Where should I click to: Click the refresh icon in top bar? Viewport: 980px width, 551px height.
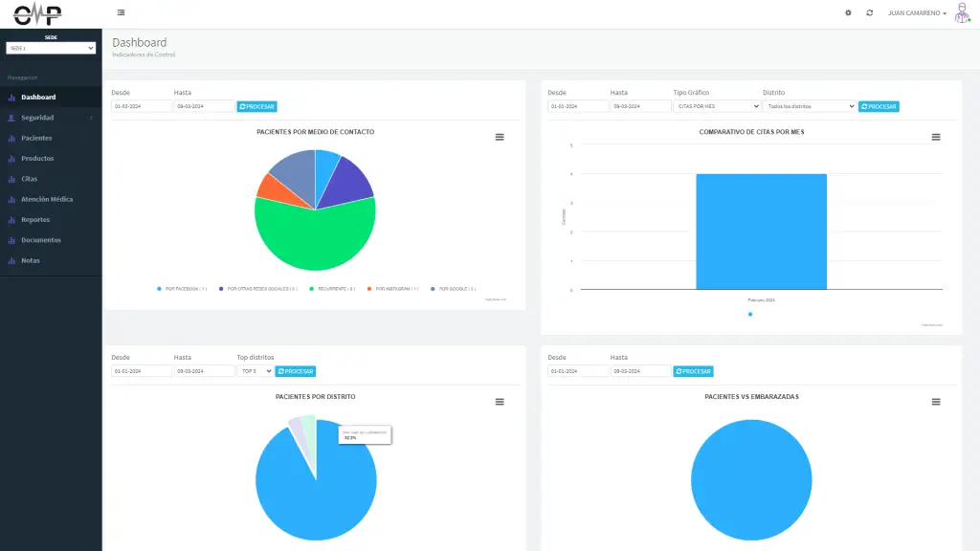869,13
